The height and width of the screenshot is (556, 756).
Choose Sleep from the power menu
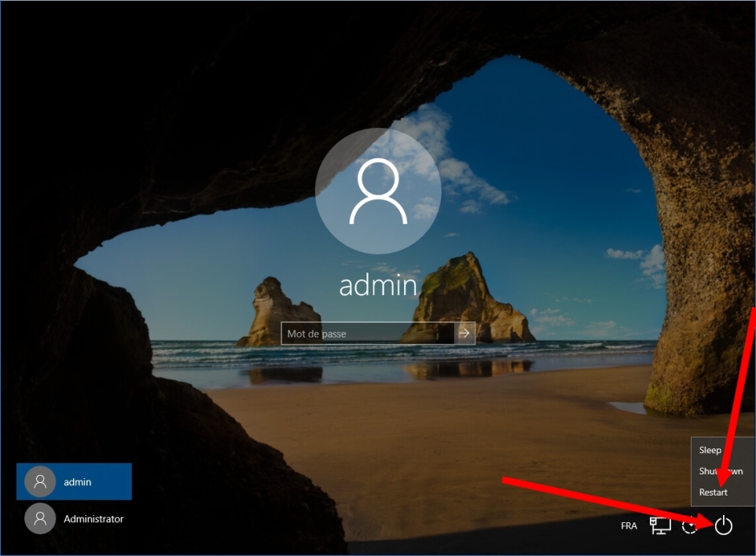[710, 451]
